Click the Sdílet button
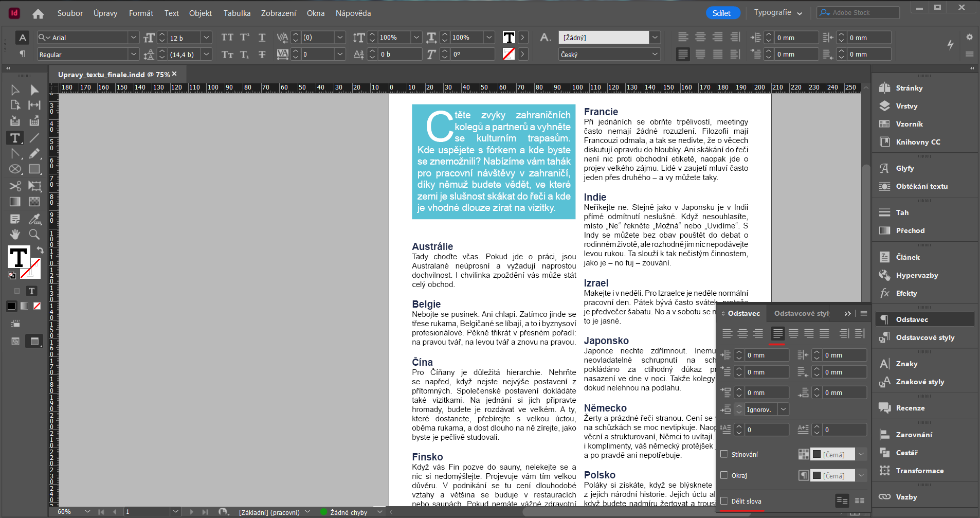980x518 pixels. pos(723,13)
